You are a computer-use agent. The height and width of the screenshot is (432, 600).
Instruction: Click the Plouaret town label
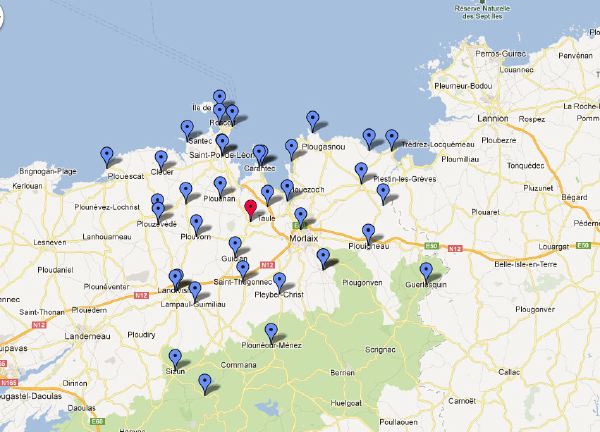pos(486,212)
